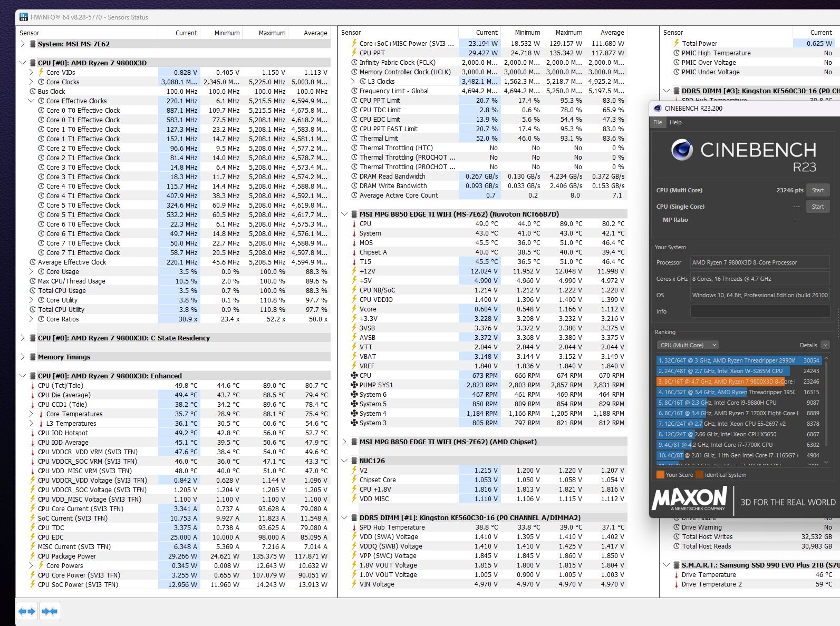840x626 pixels.
Task: Click the fan icon next to System 3
Action: pos(354,423)
